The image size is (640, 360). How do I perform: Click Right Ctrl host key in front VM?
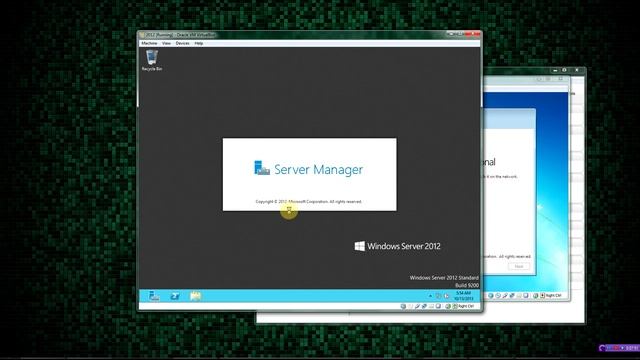pyautogui.click(x=467, y=306)
